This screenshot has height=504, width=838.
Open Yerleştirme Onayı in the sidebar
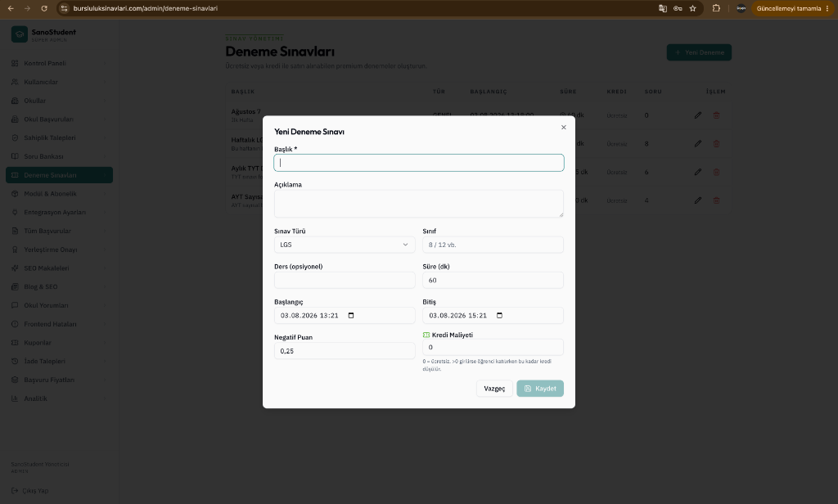[x=59, y=250]
